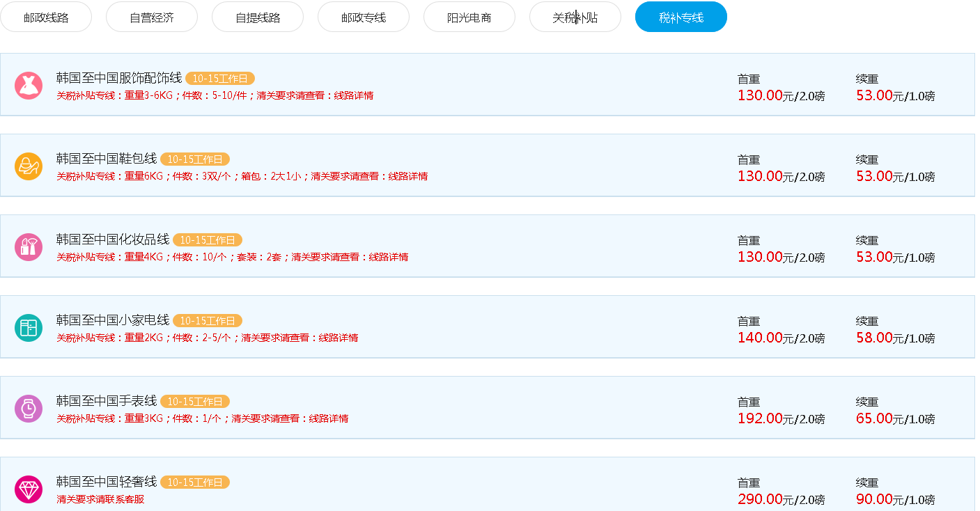
Task: Click the 140.00元 first-weight price for 小家电线
Action: (765, 338)
